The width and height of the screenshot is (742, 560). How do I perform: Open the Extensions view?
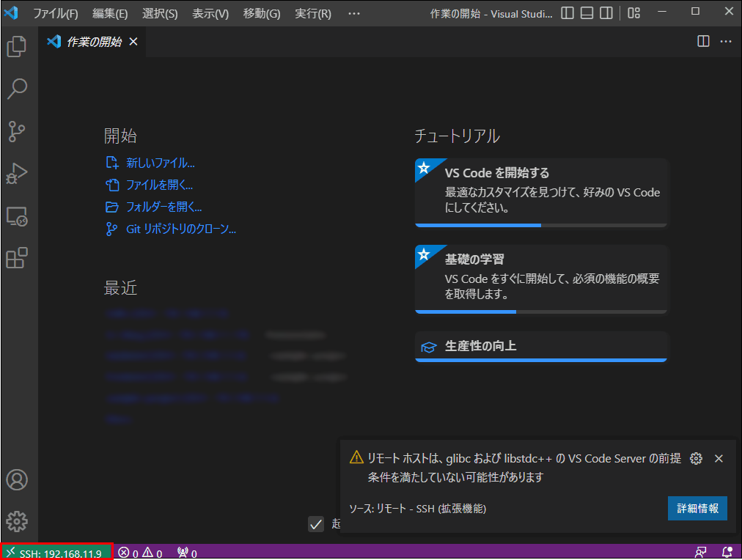tap(17, 258)
